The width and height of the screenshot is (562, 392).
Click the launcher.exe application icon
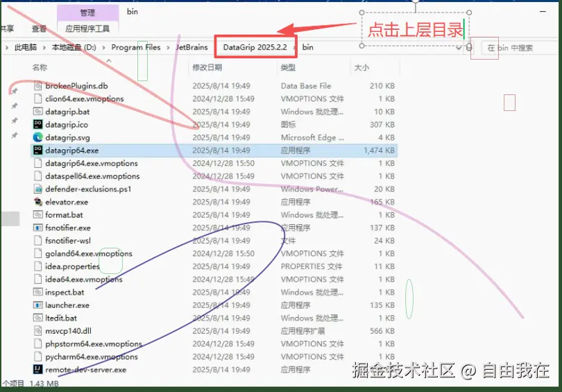pos(37,305)
